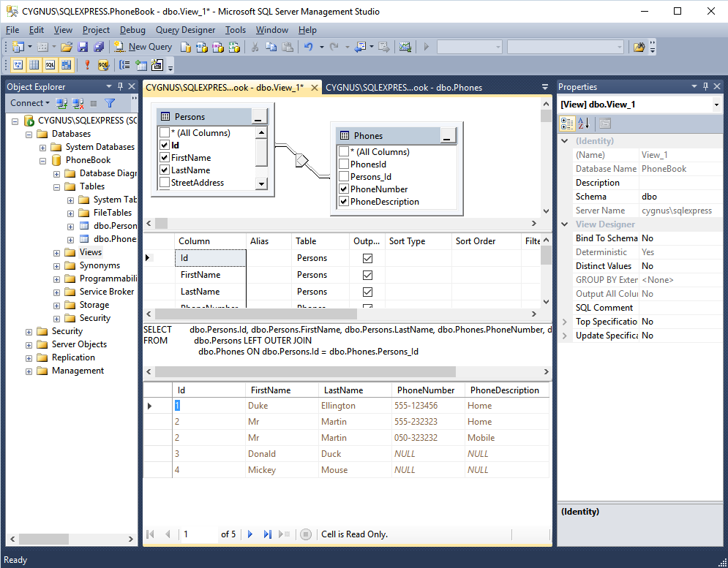
Task: Minimize the Phones table box in diagram
Action: click(448, 135)
